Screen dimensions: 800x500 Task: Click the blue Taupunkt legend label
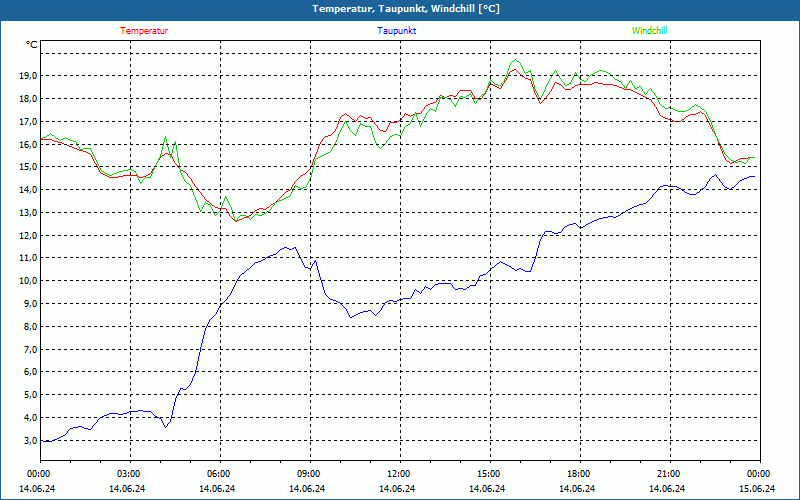point(397,31)
